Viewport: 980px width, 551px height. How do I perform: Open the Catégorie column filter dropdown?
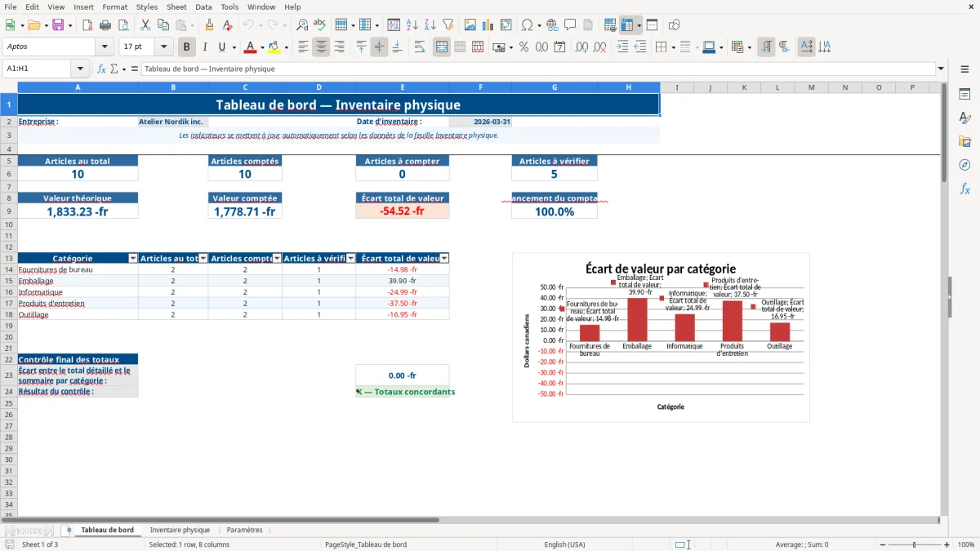coord(133,259)
